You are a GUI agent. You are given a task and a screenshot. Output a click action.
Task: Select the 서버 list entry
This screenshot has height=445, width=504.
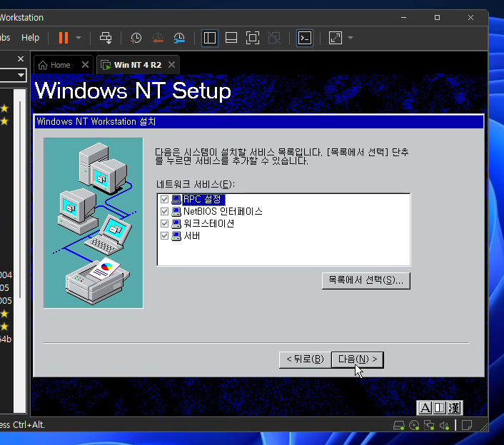(x=191, y=235)
